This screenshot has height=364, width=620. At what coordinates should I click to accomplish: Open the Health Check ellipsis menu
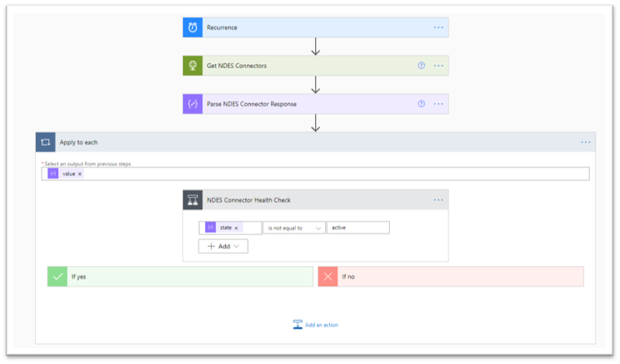tap(438, 199)
